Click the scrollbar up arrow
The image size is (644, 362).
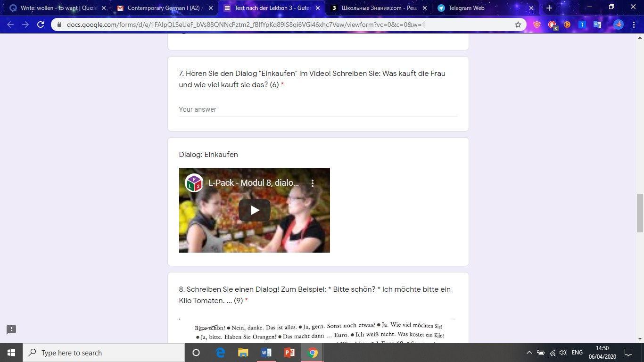pyautogui.click(x=640, y=37)
